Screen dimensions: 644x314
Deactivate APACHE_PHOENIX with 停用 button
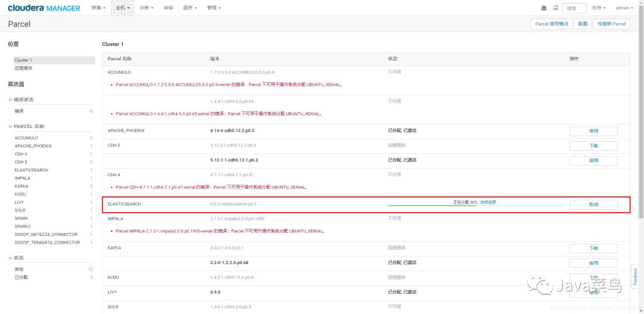593,131
